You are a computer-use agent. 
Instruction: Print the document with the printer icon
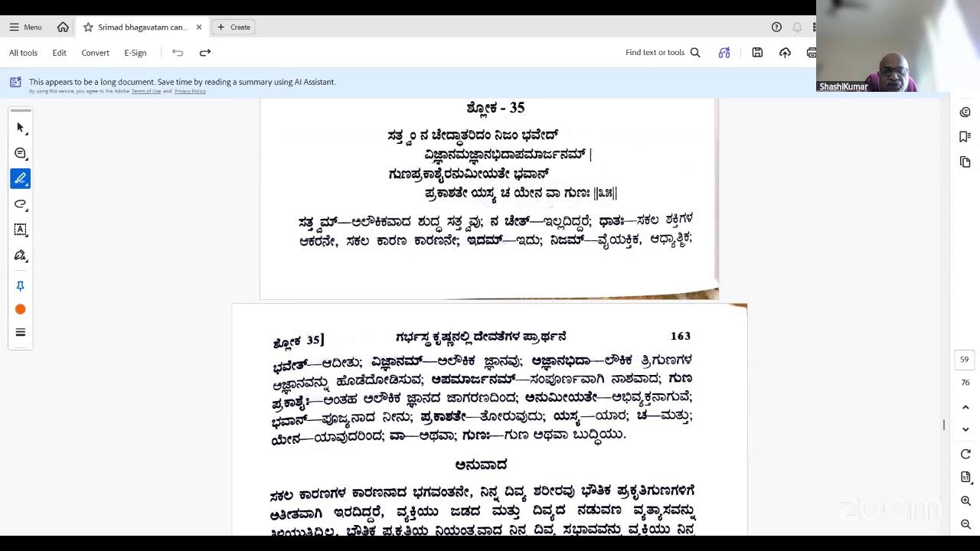[811, 53]
